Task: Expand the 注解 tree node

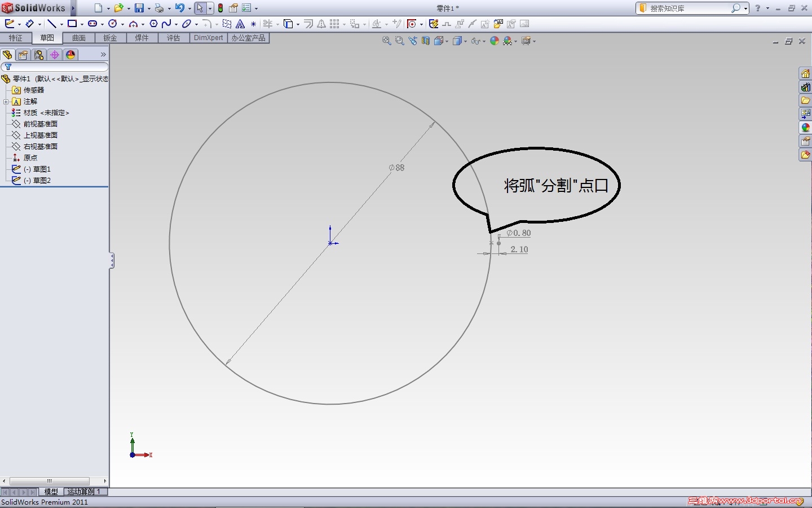Action: point(6,102)
